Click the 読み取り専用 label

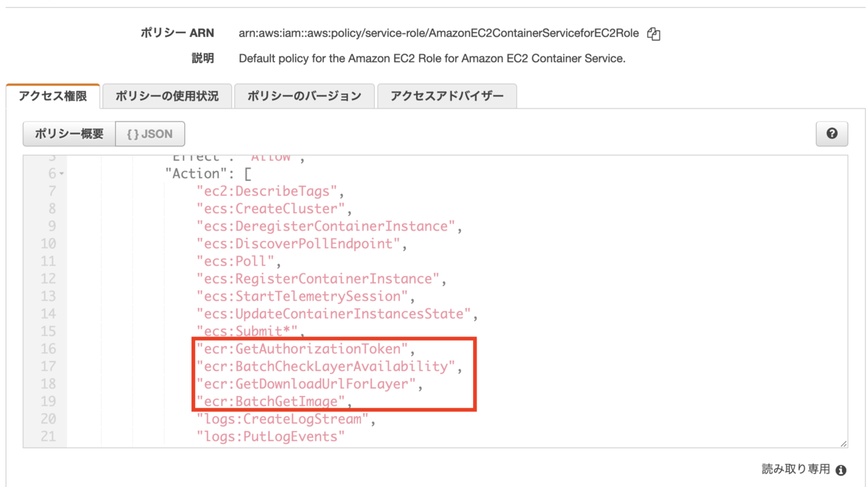point(796,470)
